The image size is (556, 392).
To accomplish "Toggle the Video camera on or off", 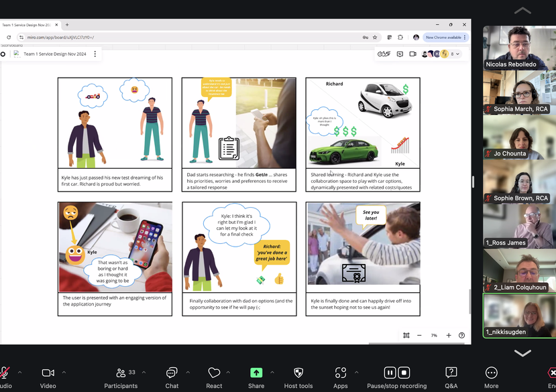I will pyautogui.click(x=48, y=373).
